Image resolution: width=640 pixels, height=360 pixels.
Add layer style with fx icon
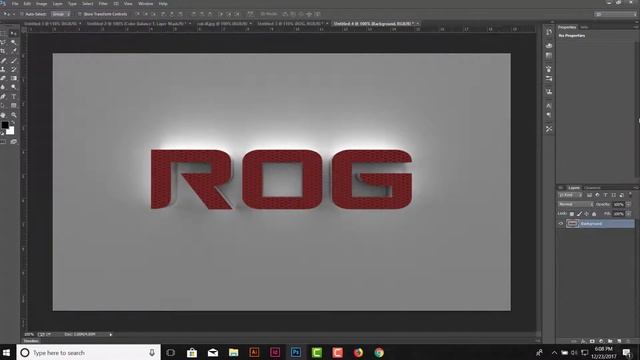point(583,341)
